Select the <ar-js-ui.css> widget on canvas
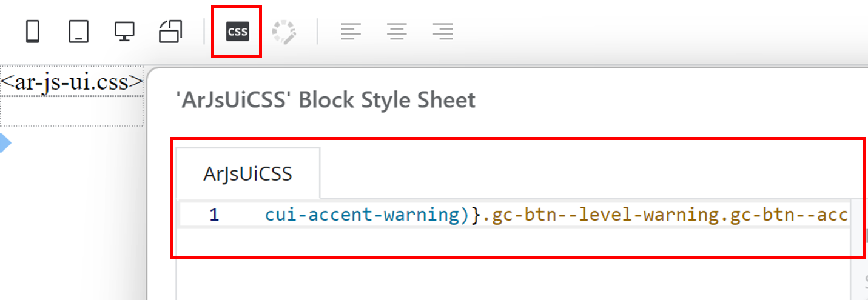Image resolution: width=868 pixels, height=300 pixels. coord(72,82)
